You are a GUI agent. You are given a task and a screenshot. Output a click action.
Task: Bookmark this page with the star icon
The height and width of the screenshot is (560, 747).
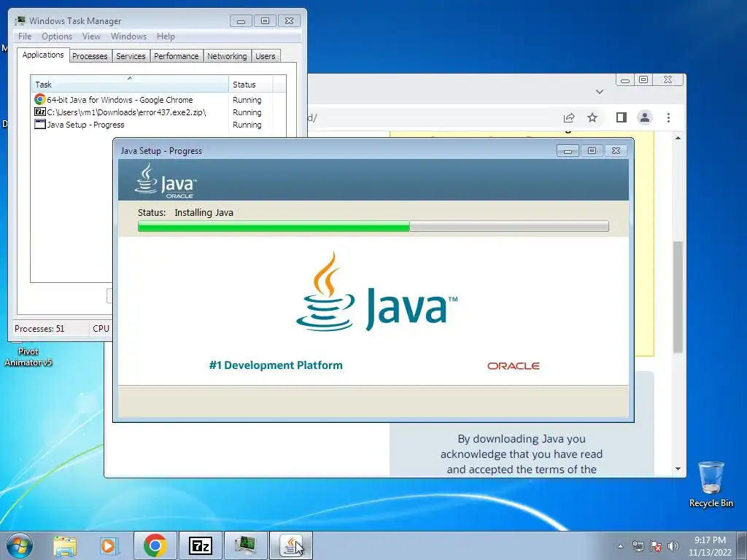[x=592, y=117]
